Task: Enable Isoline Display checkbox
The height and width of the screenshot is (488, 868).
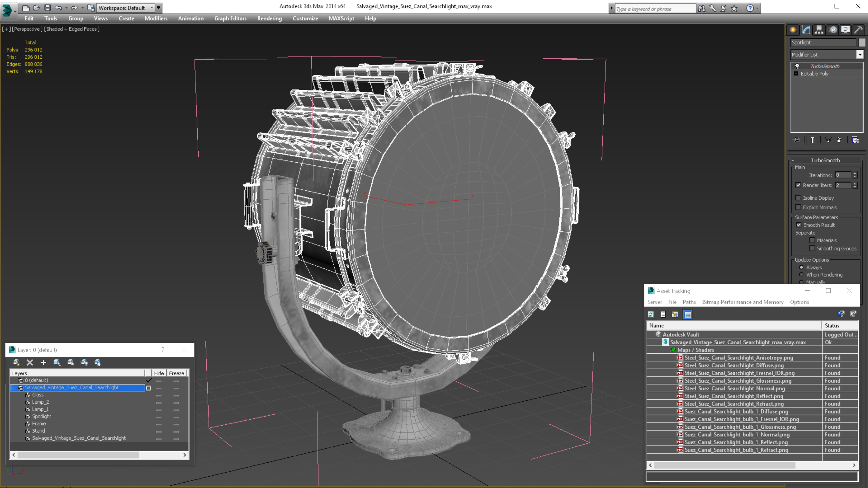Action: point(798,198)
